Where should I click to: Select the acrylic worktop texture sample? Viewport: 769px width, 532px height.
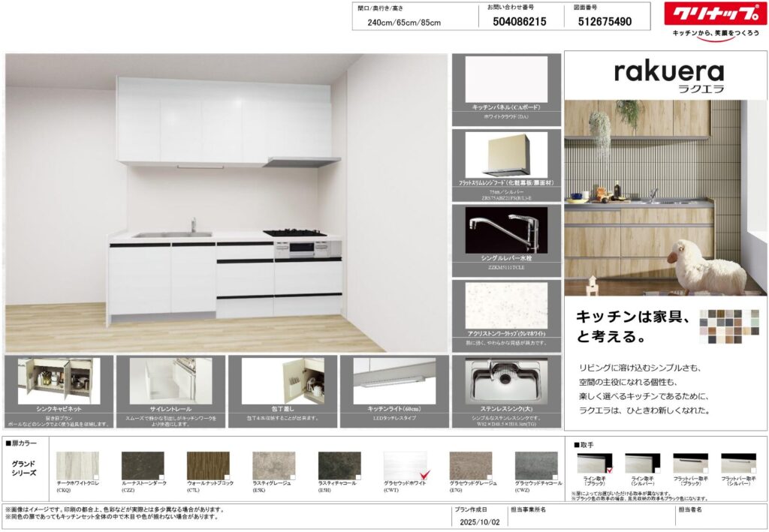click(506, 305)
